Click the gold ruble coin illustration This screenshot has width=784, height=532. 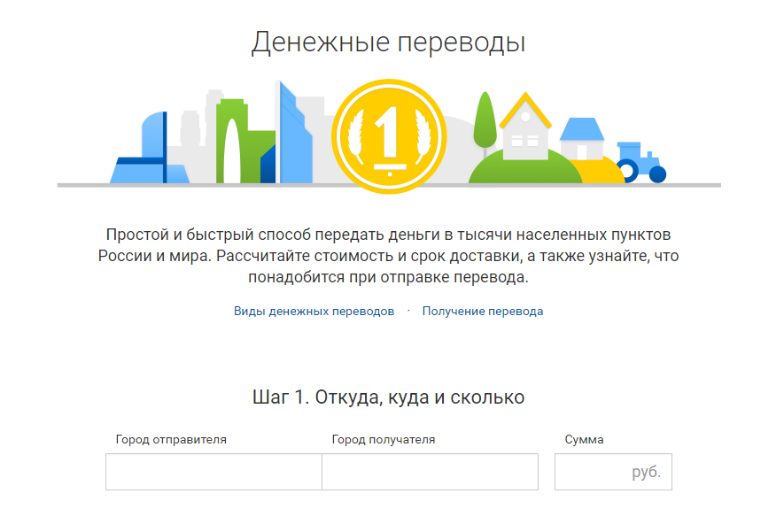click(x=388, y=135)
